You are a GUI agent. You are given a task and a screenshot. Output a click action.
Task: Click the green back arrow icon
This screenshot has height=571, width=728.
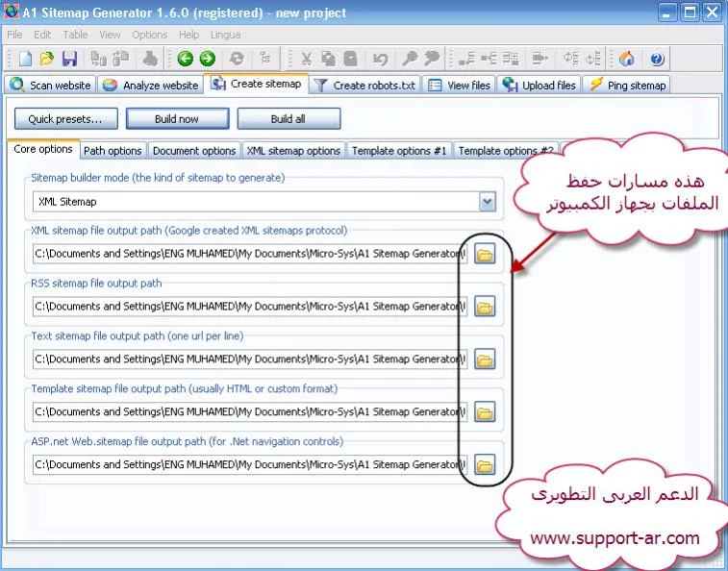point(186,59)
